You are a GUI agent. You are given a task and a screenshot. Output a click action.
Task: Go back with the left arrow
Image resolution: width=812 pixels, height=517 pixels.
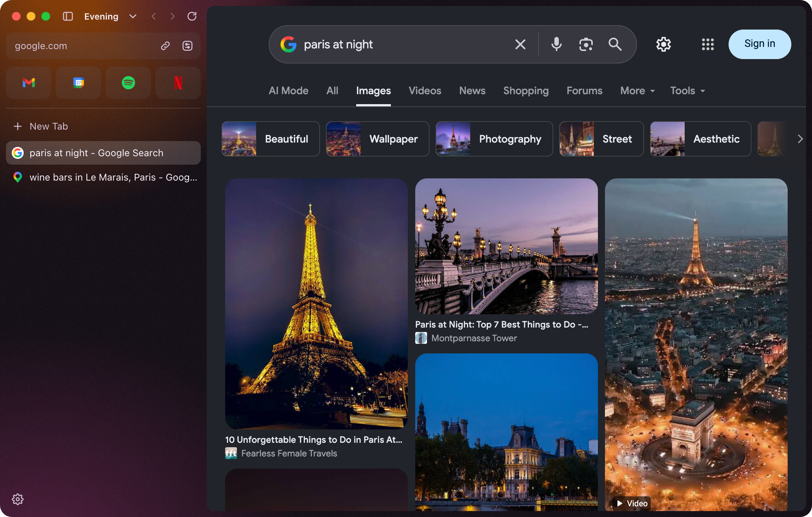(x=154, y=16)
